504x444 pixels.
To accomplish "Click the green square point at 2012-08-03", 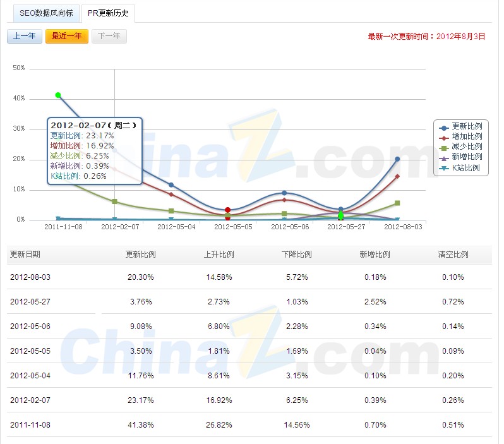I will [x=397, y=203].
